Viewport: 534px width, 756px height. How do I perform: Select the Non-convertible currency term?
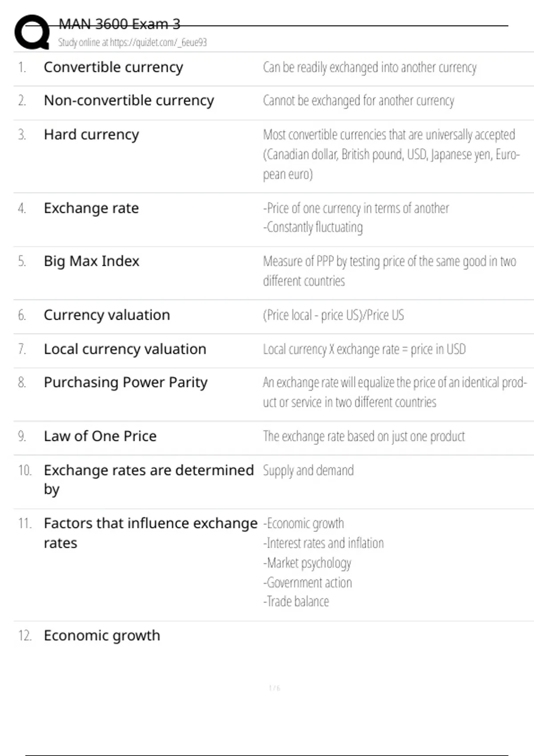pyautogui.click(x=129, y=101)
